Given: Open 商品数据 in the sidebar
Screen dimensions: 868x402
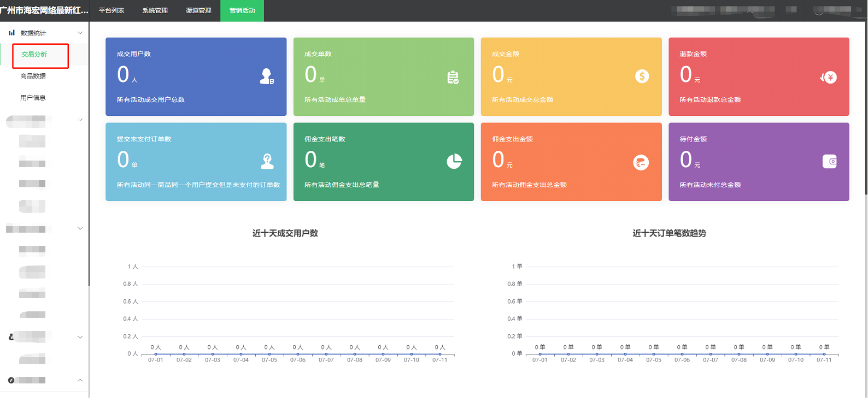Looking at the screenshot, I should point(33,76).
